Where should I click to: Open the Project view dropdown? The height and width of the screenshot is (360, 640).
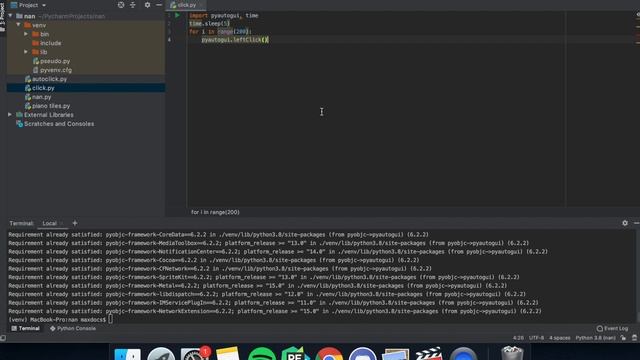[x=28, y=5]
